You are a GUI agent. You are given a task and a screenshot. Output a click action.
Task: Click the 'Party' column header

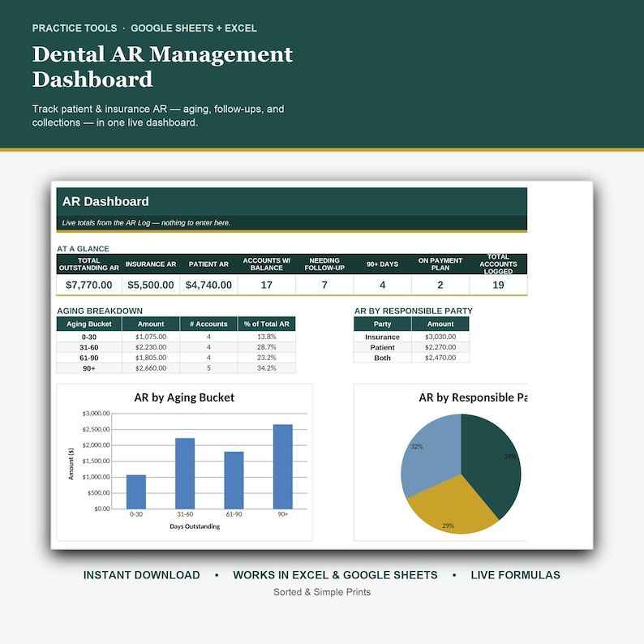(382, 324)
